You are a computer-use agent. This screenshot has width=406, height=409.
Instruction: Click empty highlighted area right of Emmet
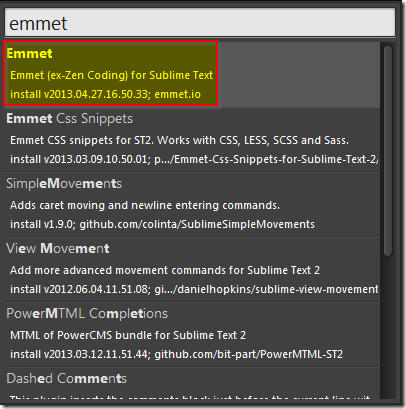[299, 74]
